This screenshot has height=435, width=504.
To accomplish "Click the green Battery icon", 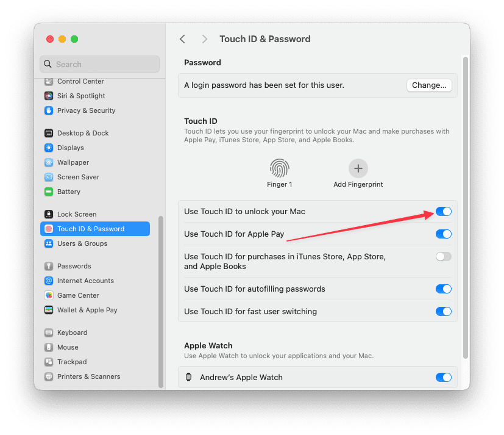I will pos(49,192).
